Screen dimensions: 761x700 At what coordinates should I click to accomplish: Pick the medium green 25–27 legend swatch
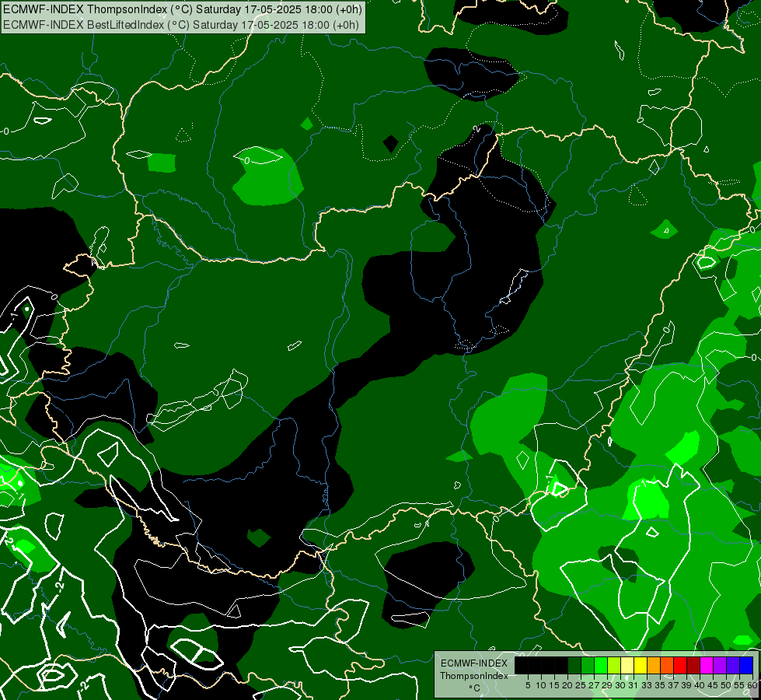[x=588, y=665]
